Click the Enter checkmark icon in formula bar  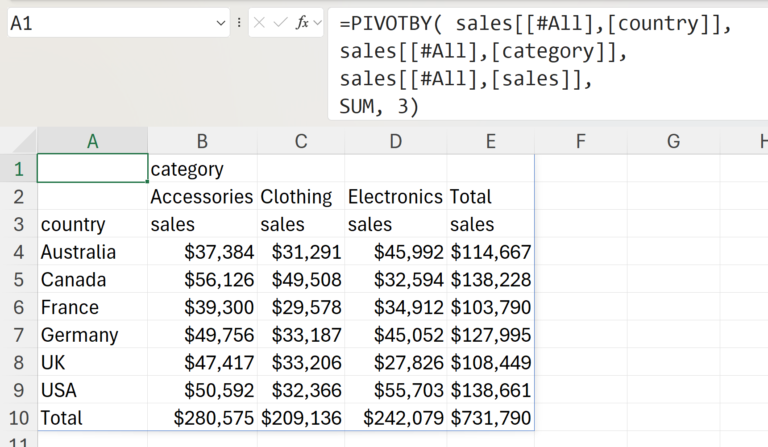pos(280,22)
